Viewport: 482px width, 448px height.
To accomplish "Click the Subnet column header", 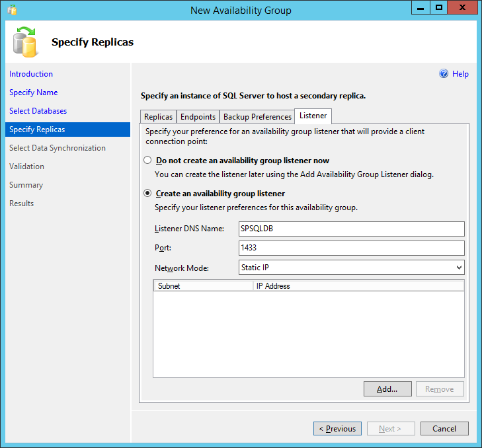I will point(203,285).
